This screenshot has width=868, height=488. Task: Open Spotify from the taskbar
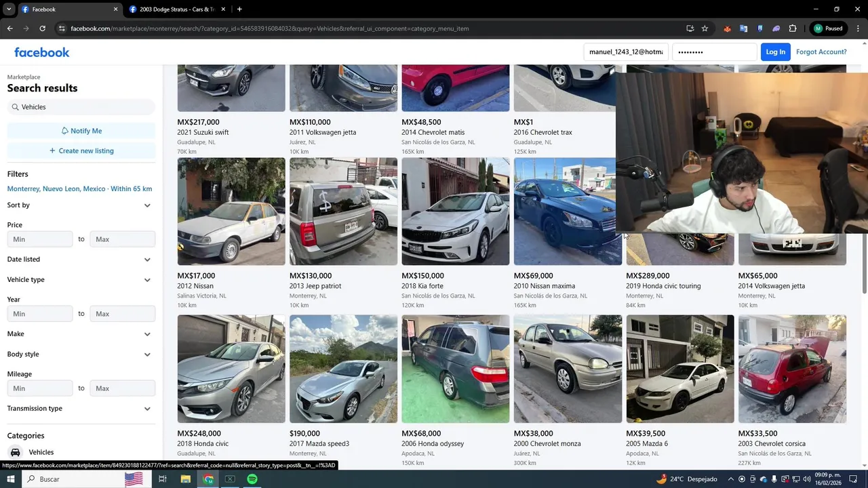[x=252, y=479]
